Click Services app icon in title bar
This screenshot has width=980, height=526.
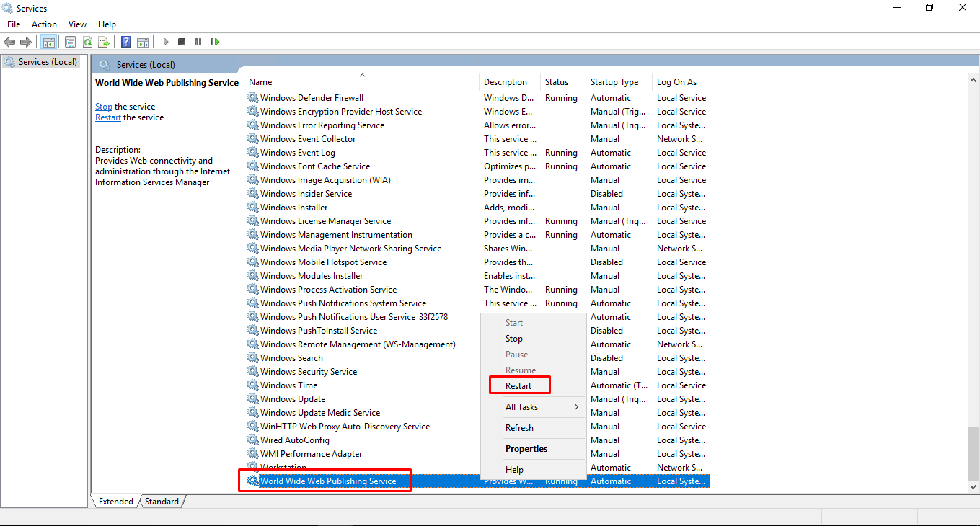click(x=8, y=8)
